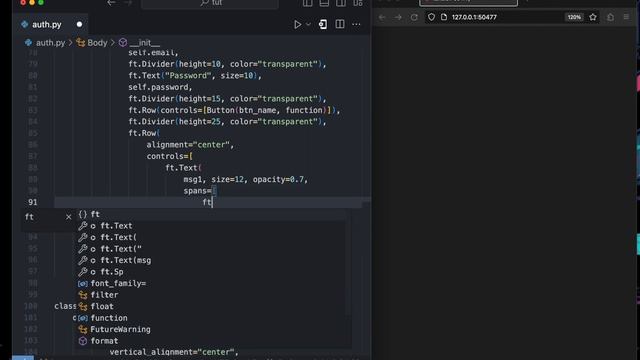Click line number 91 in gutter
640x360 pixels.
[x=33, y=202]
